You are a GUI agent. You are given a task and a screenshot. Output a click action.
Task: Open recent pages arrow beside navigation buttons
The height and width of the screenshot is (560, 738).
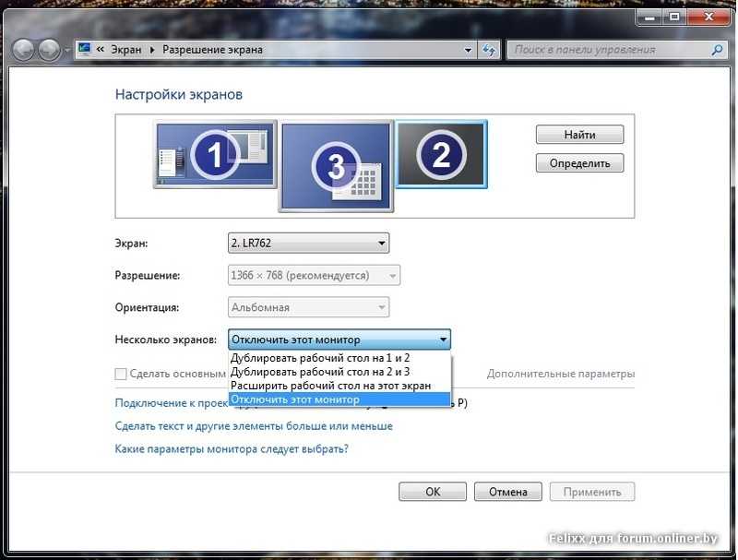67,50
